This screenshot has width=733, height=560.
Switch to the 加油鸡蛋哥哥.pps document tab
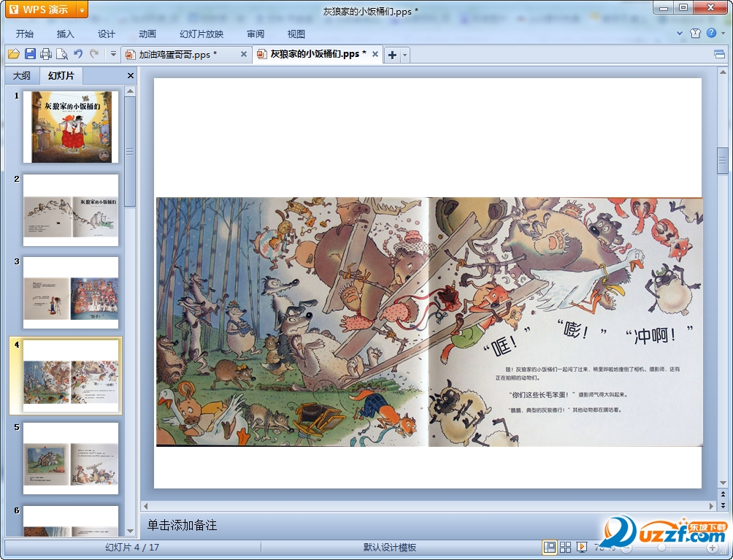click(177, 54)
